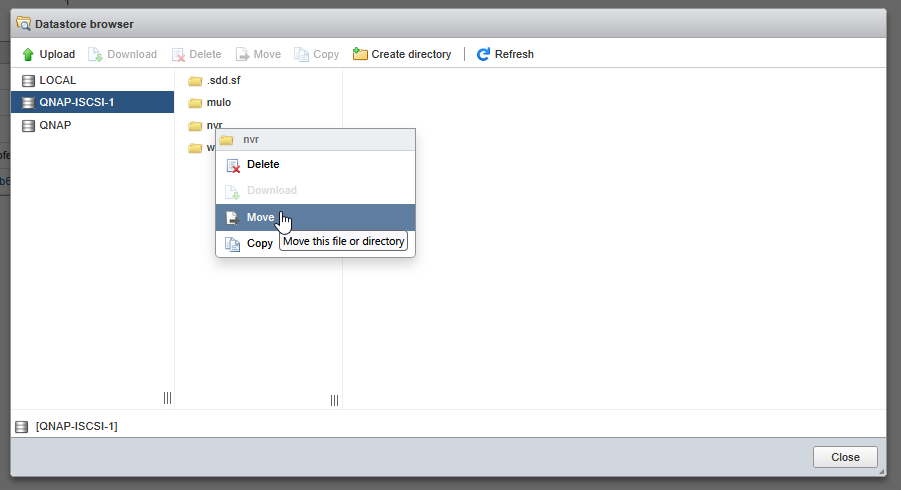The height and width of the screenshot is (490, 901).
Task: Click the Copy icon in context menu
Action: [x=232, y=243]
